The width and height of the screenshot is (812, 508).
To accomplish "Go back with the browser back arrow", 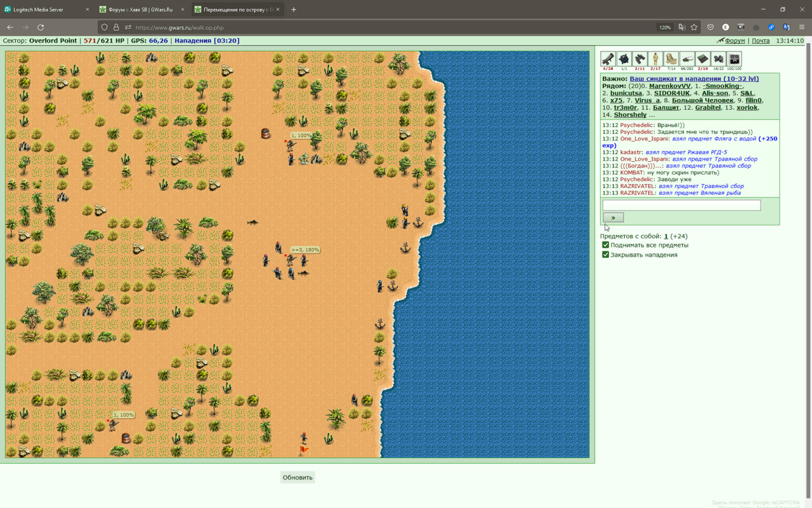I will tap(10, 27).
